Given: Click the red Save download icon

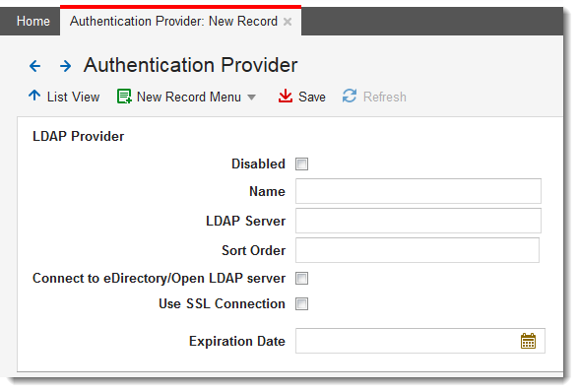Looking at the screenshot, I should click(x=286, y=97).
